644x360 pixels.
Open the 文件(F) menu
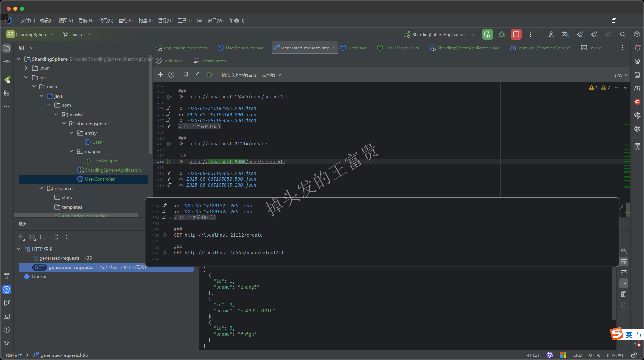point(28,20)
